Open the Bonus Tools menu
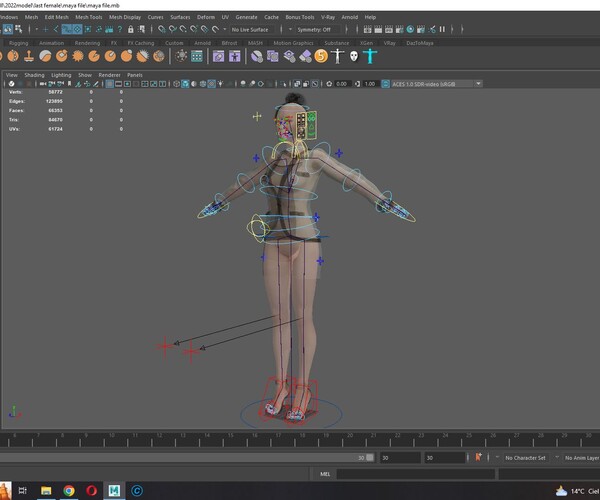The height and width of the screenshot is (500, 600). [300, 17]
